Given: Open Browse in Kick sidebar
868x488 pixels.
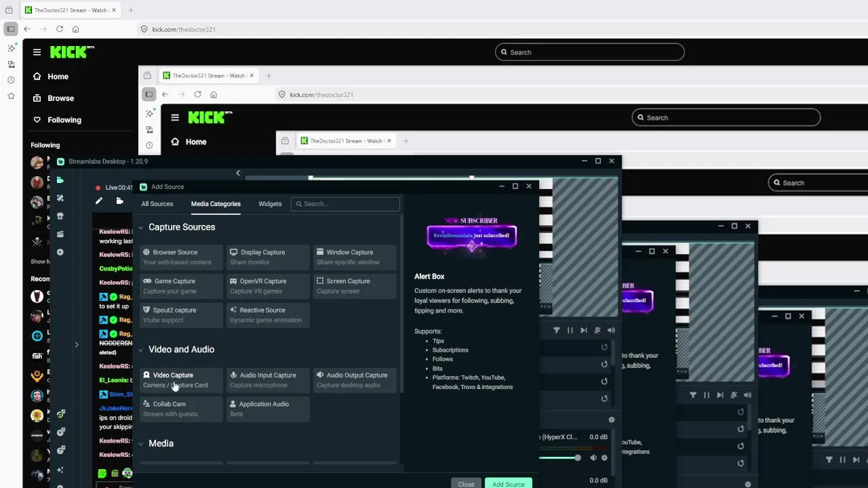Looking at the screenshot, I should point(54,98).
